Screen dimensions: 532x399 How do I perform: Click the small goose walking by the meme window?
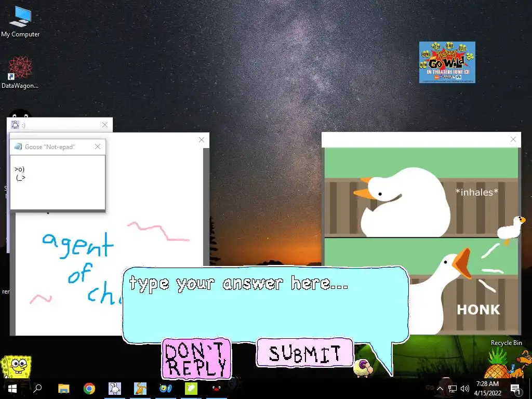click(512, 229)
